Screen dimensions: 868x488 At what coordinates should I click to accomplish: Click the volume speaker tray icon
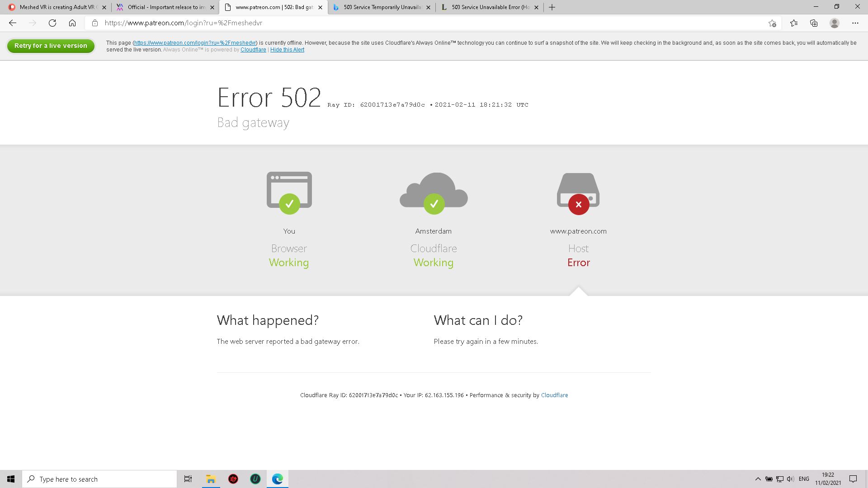tap(790, 479)
